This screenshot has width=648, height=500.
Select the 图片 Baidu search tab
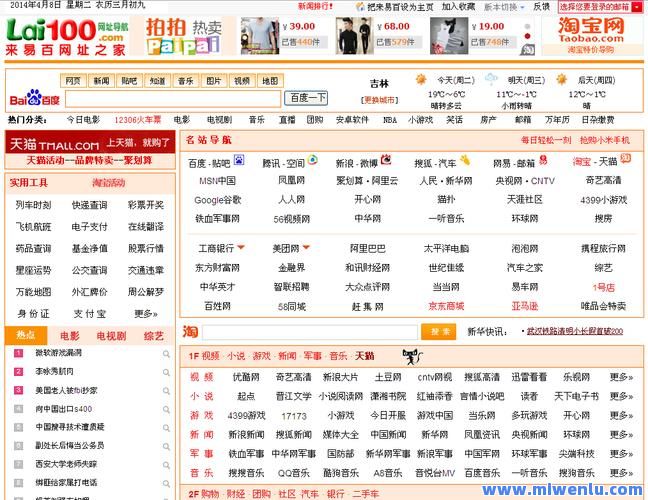[x=213, y=81]
